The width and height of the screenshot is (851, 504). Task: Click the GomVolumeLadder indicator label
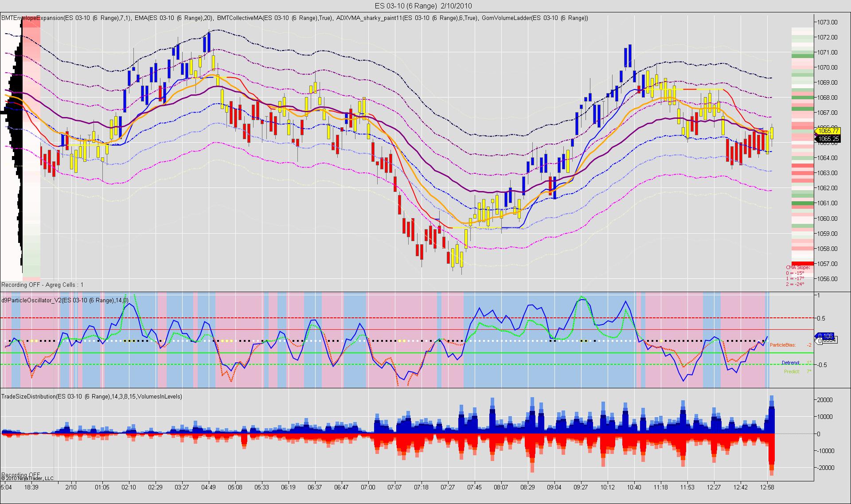(535, 18)
